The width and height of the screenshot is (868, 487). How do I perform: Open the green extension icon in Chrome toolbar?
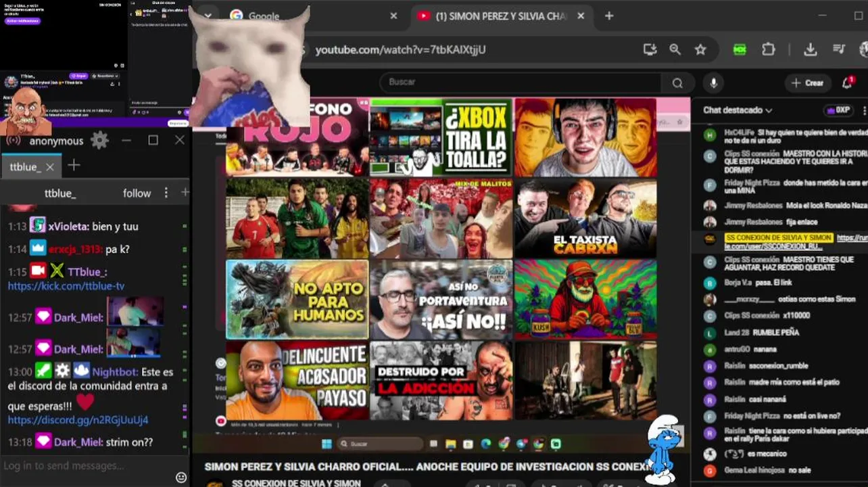tap(740, 49)
